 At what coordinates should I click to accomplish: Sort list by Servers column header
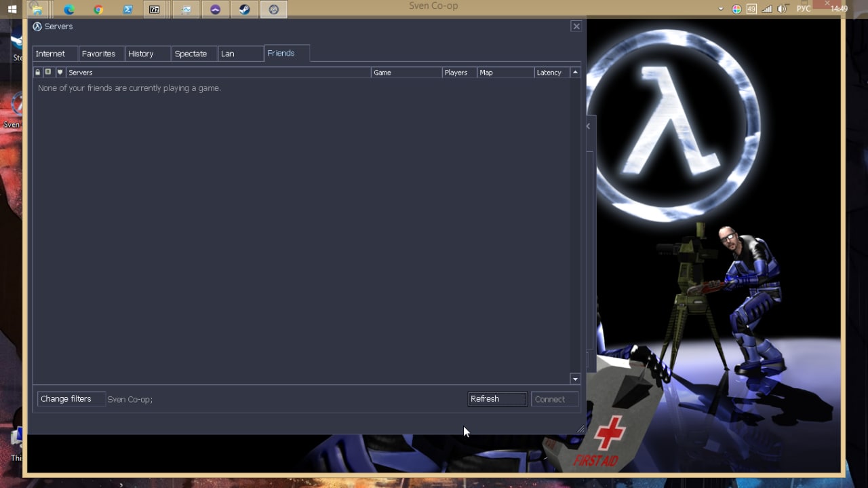point(218,73)
